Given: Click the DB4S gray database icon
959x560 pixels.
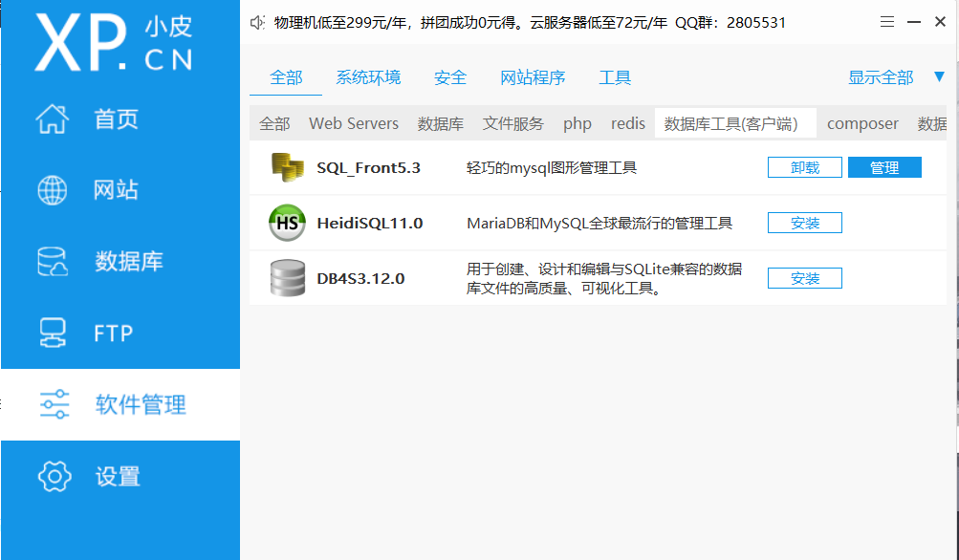Looking at the screenshot, I should click(x=288, y=278).
